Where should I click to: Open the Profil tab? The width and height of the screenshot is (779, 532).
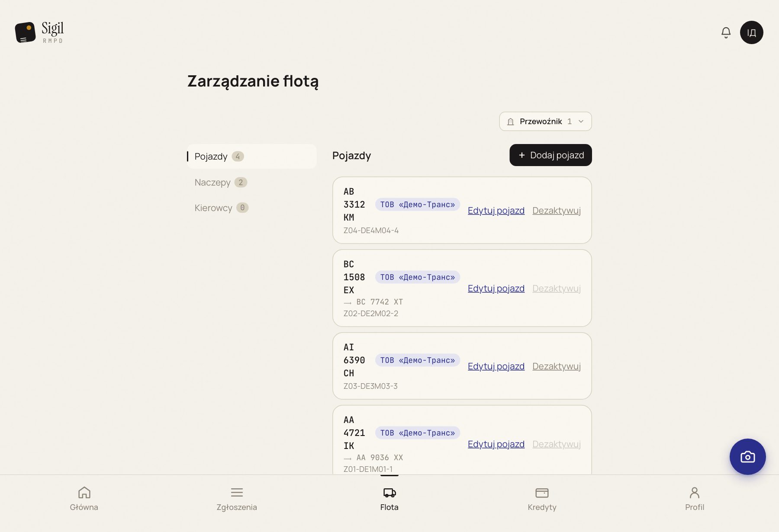(x=695, y=499)
